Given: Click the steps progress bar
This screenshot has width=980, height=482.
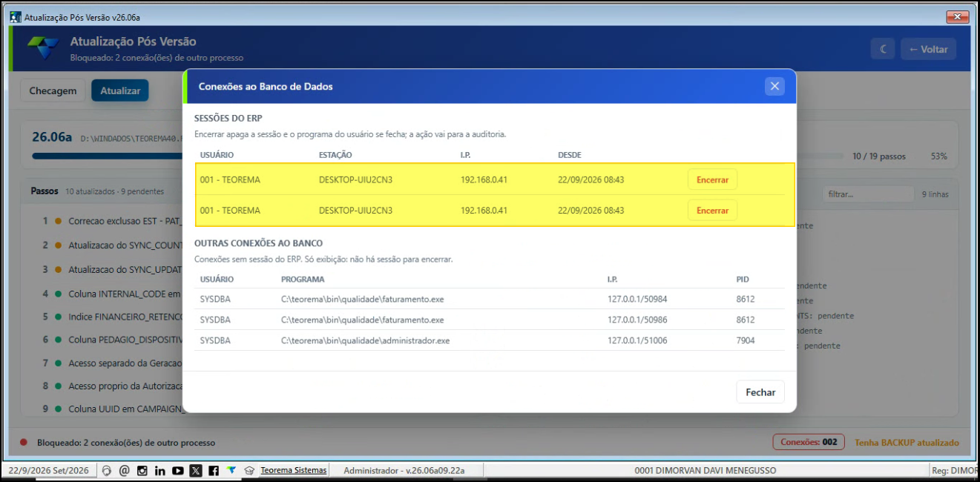Looking at the screenshot, I should tap(438, 156).
